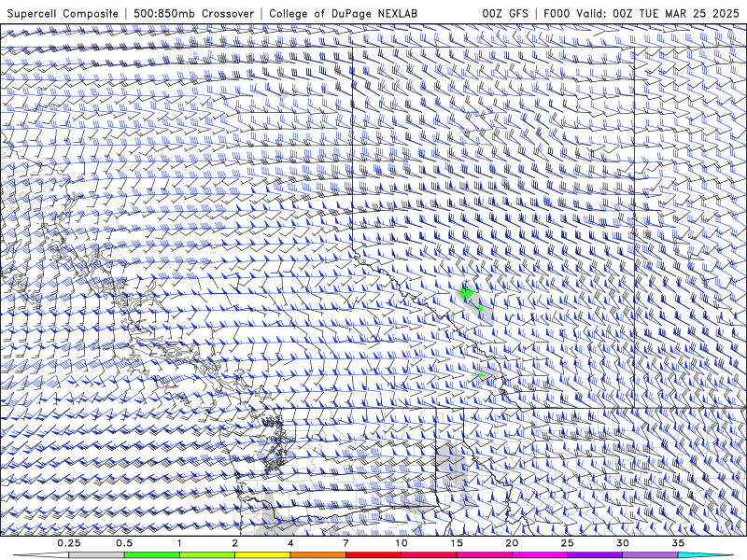Click the 'F000 Valid: 00Z TUE MAR 25 2025' text
Viewport: 747px width, 560px height.
point(641,14)
